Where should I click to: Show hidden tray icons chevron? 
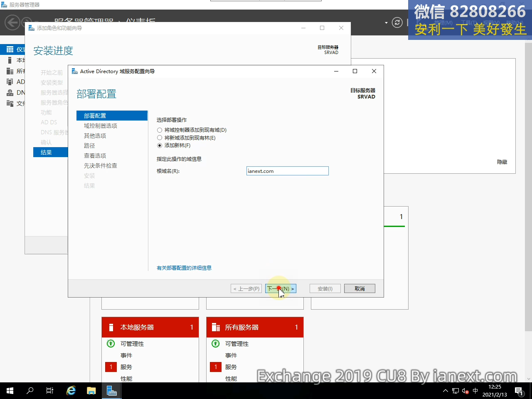pyautogui.click(x=446, y=391)
